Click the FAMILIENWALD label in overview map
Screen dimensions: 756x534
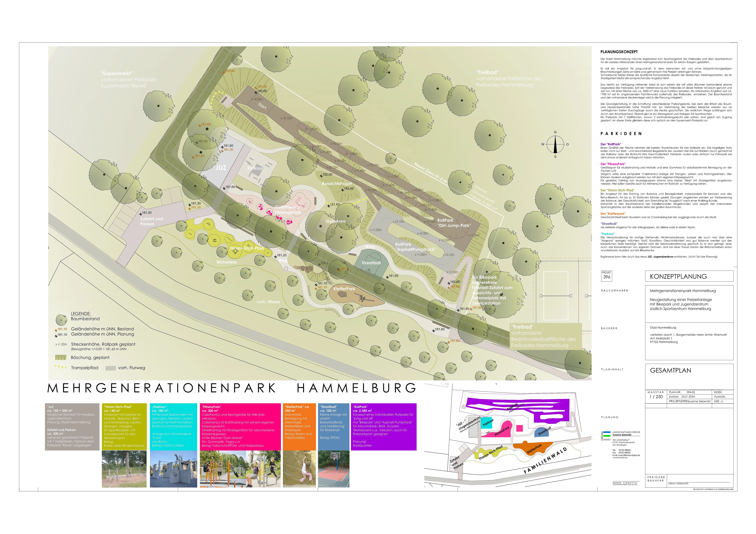(x=545, y=460)
